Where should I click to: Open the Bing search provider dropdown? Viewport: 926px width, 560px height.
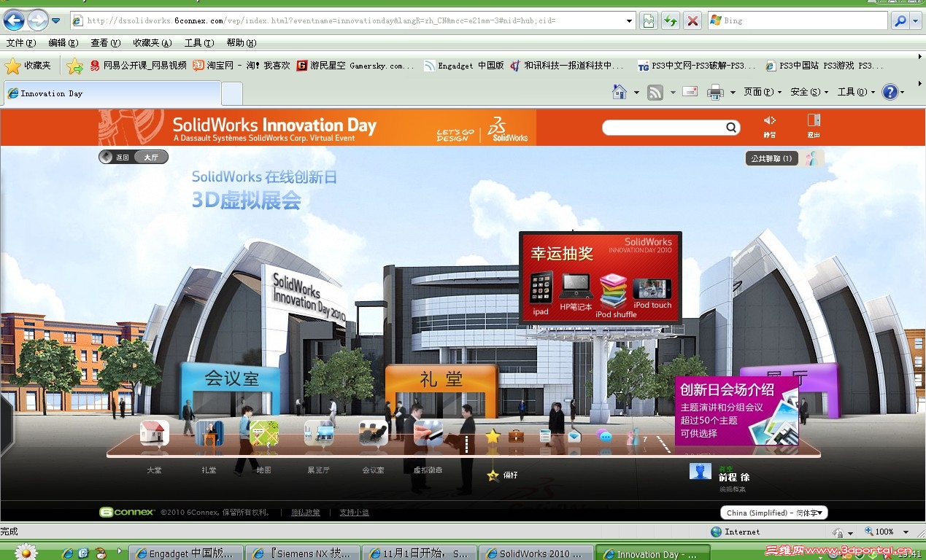tap(917, 21)
